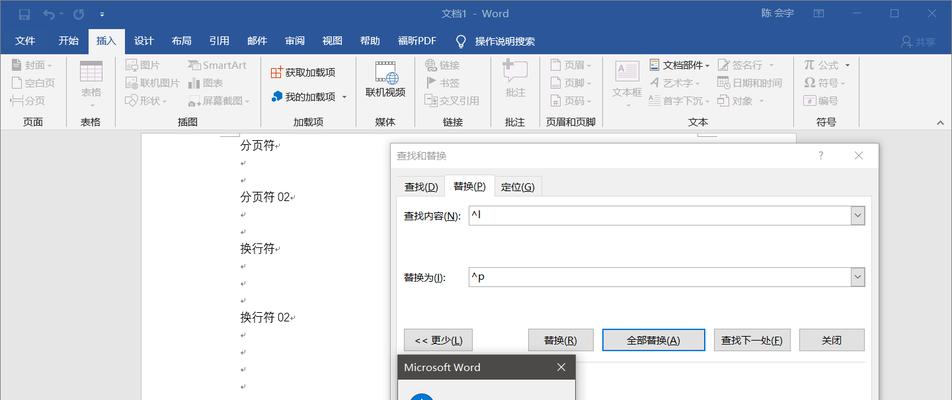
Task: Insert a chart with 图表
Action: [205, 83]
